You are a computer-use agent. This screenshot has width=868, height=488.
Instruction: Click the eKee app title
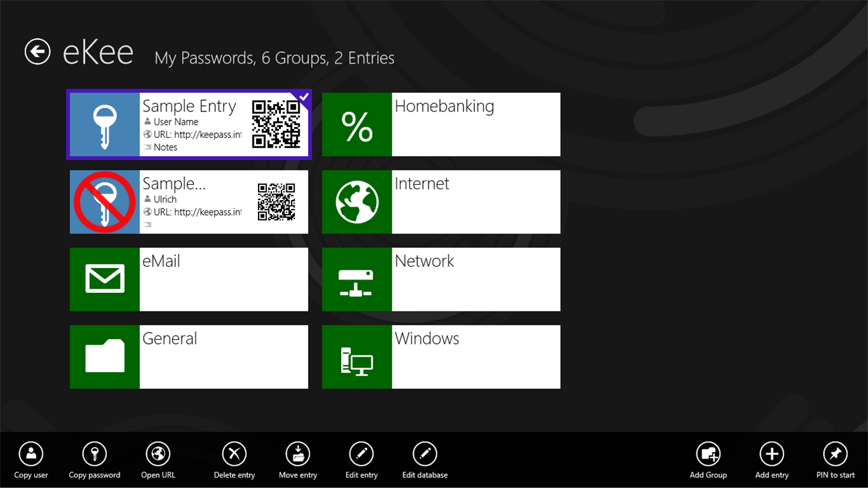tap(98, 52)
